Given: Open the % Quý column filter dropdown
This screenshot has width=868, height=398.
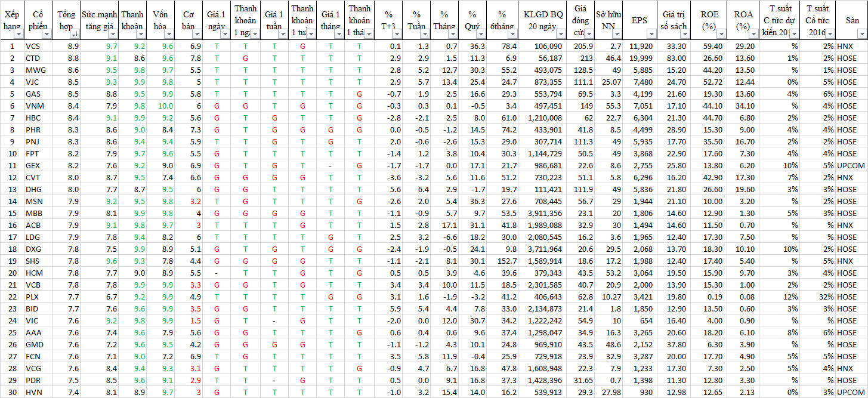Looking at the screenshot, I should point(481,35).
